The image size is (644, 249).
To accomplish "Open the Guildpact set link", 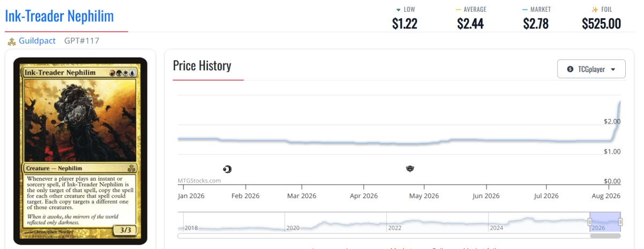I will 38,41.
